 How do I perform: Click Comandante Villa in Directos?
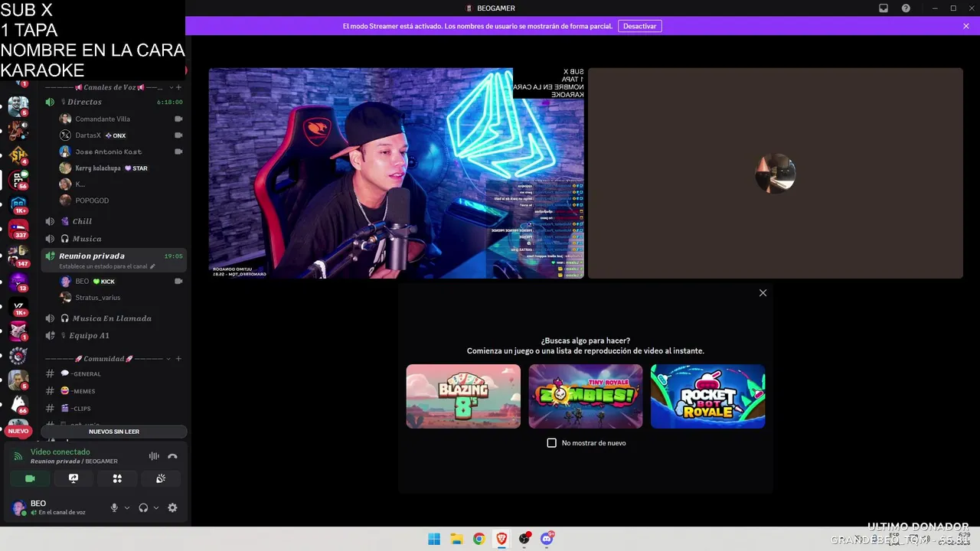pyautogui.click(x=103, y=119)
